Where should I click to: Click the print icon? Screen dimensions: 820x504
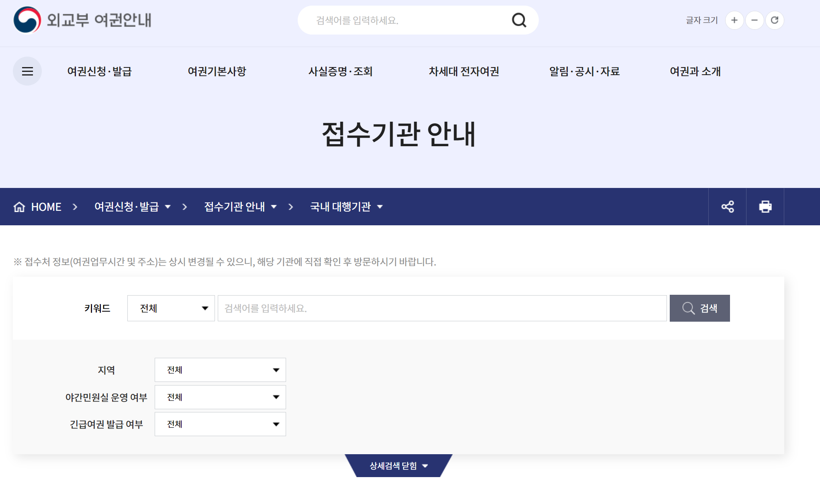click(765, 206)
